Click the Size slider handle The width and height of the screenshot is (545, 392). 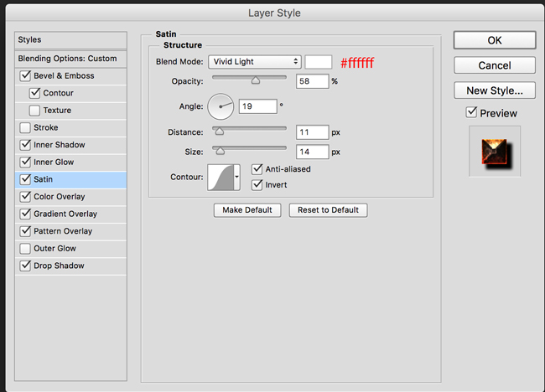pyautogui.click(x=221, y=151)
